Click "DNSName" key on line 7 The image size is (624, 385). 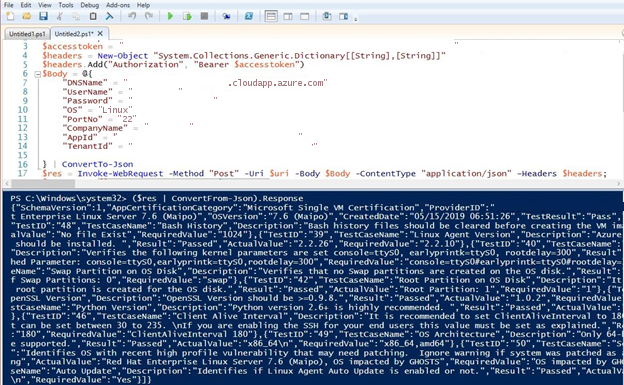tap(85, 83)
